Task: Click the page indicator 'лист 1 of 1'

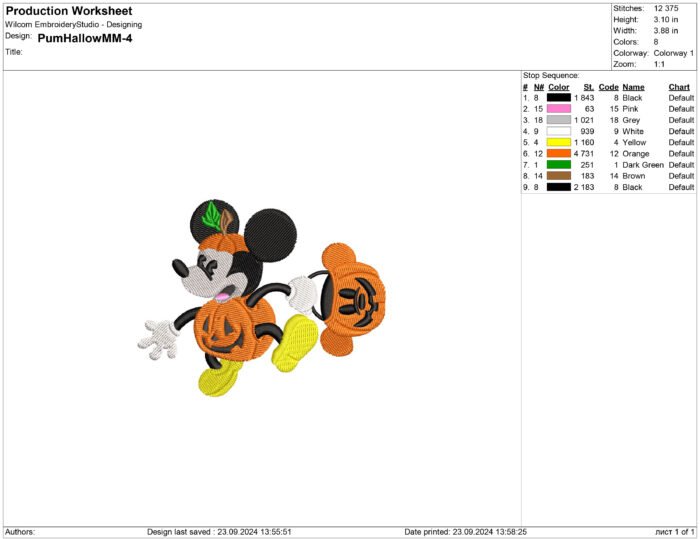Action: pyautogui.click(x=675, y=532)
